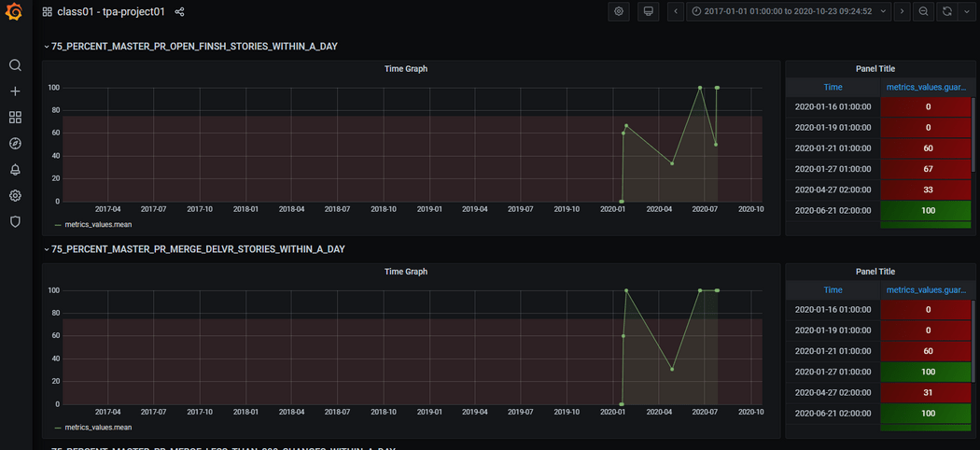Open the search icon in sidebar
This screenshot has height=450, width=980.
(15, 65)
